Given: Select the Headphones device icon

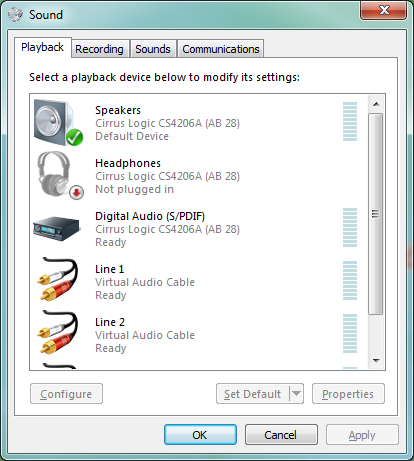Looking at the screenshot, I should click(59, 175).
